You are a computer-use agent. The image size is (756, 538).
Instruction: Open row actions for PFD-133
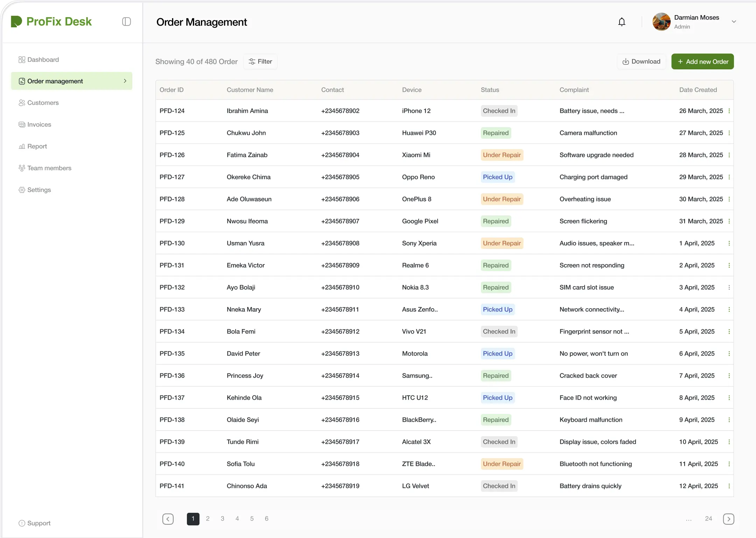pos(729,309)
